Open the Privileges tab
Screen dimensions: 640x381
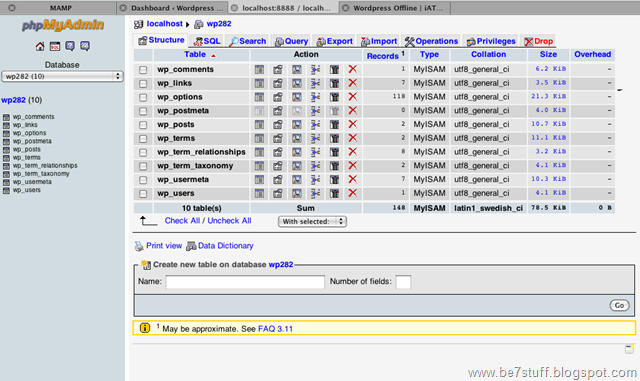[491, 41]
